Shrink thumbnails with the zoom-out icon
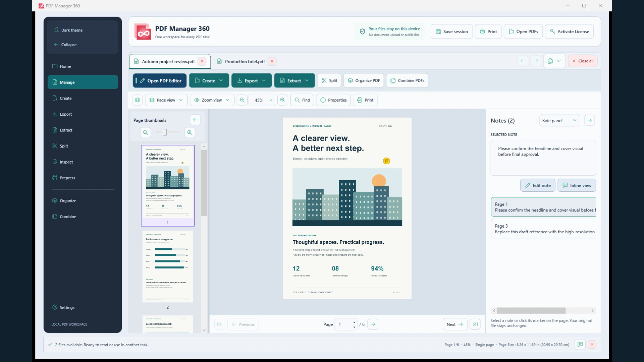 [x=146, y=132]
